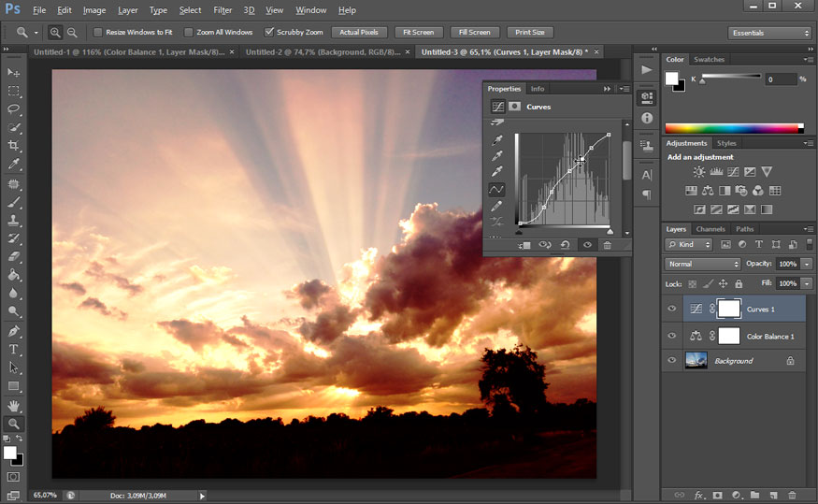Open the Normal blend mode dropdown
The height and width of the screenshot is (504, 818).
coord(702,264)
